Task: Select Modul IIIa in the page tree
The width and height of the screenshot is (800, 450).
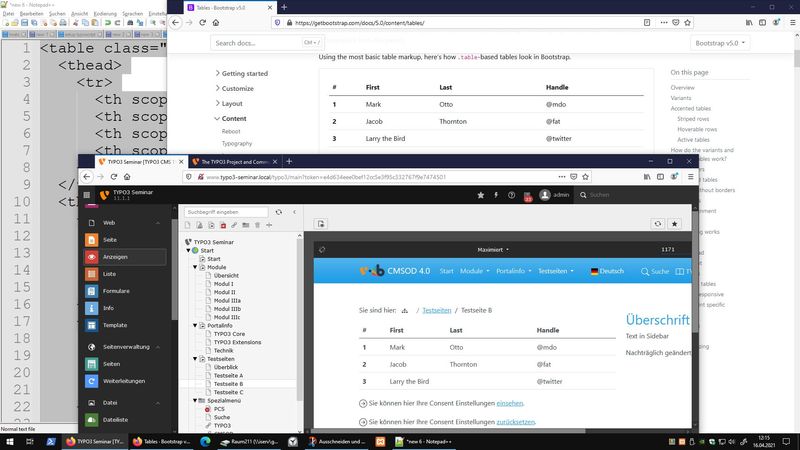Action: (227, 301)
